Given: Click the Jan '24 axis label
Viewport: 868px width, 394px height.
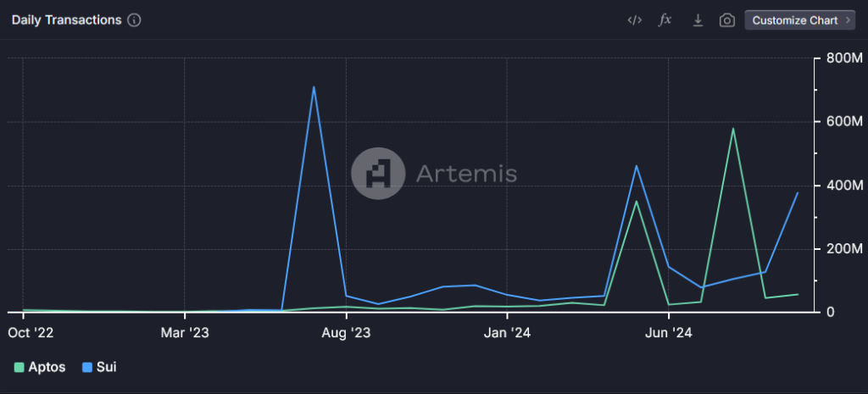Looking at the screenshot, I should [507, 333].
